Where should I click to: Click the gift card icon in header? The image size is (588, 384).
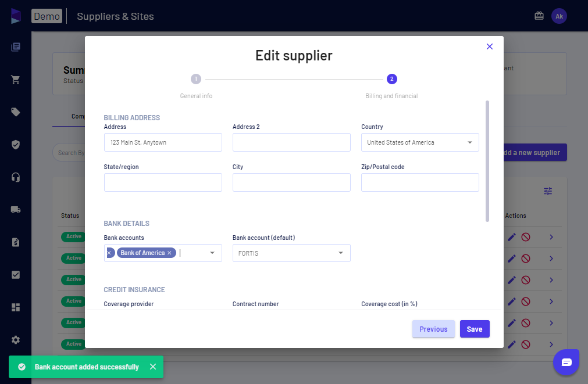(x=539, y=16)
